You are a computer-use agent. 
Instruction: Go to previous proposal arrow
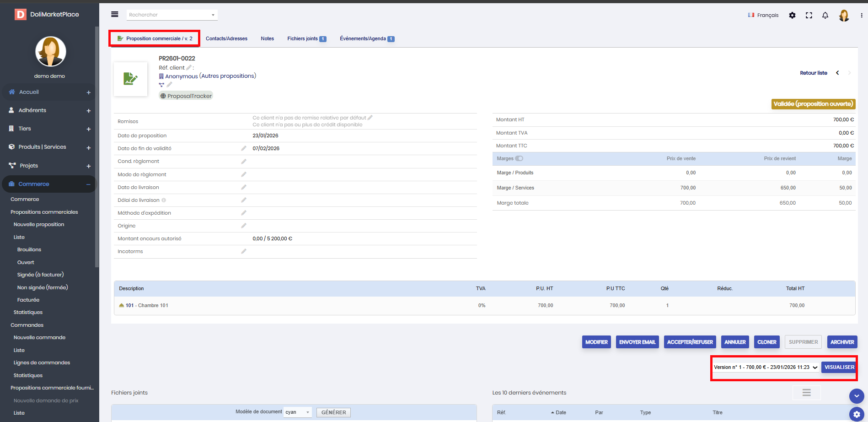click(837, 73)
